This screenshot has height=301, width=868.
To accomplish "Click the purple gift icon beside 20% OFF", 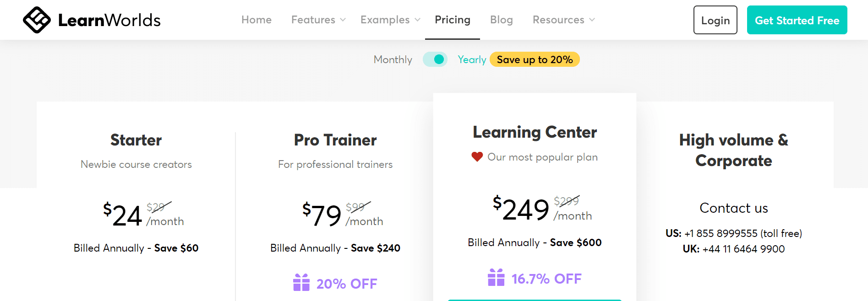I will coord(301,282).
